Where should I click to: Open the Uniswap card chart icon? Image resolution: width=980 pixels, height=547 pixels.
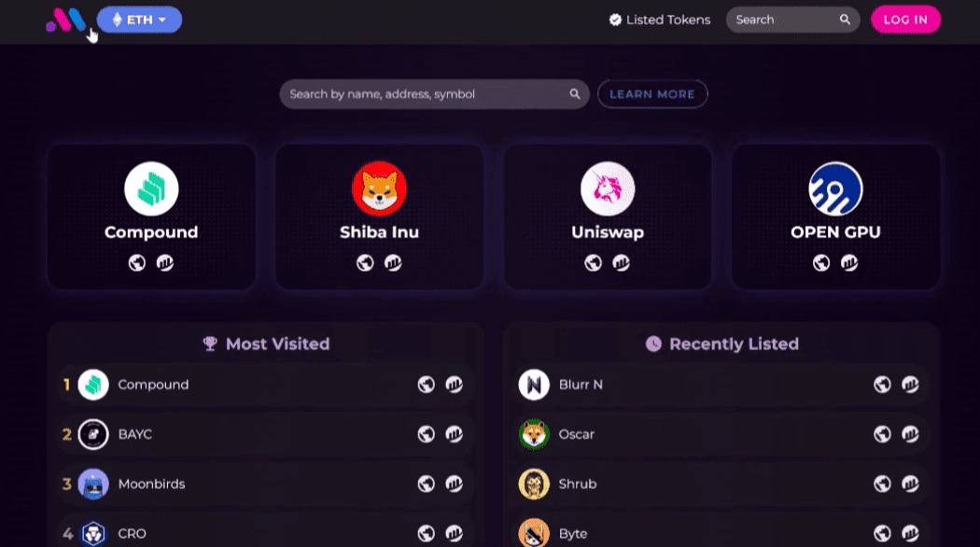pyautogui.click(x=621, y=263)
